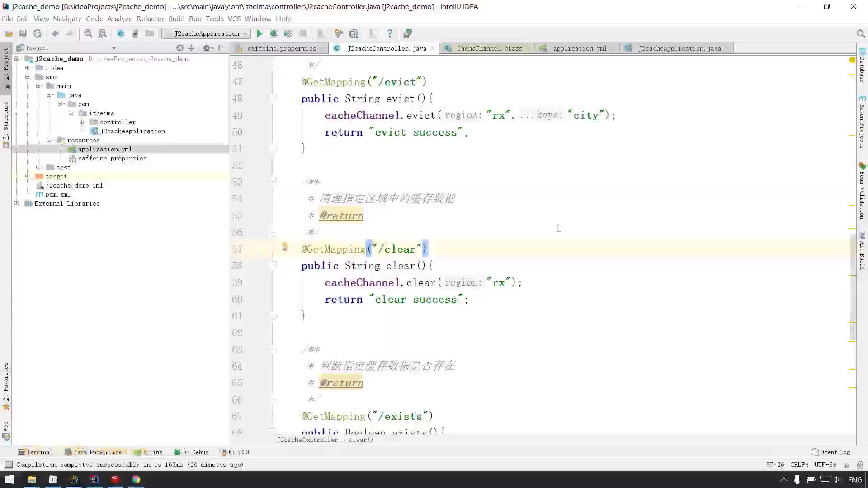868x488 pixels.
Task: Click the Forward navigation arrow
Action: [x=70, y=33]
